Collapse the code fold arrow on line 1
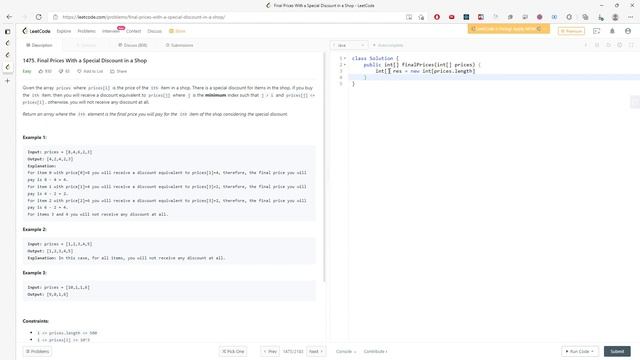This screenshot has width=640, height=360. click(x=345, y=58)
